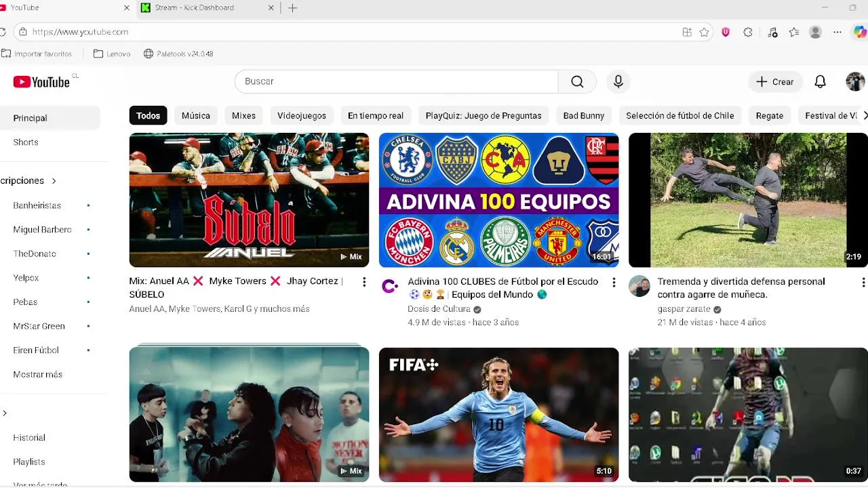Open Importar favoritos bookmark
The width and height of the screenshot is (868, 488).
click(37, 54)
